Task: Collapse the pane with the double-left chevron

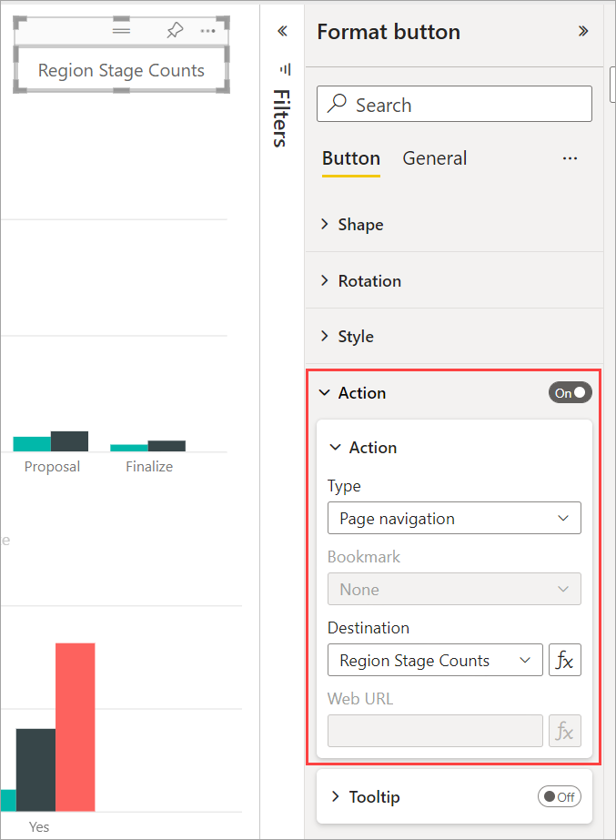Action: (x=282, y=30)
